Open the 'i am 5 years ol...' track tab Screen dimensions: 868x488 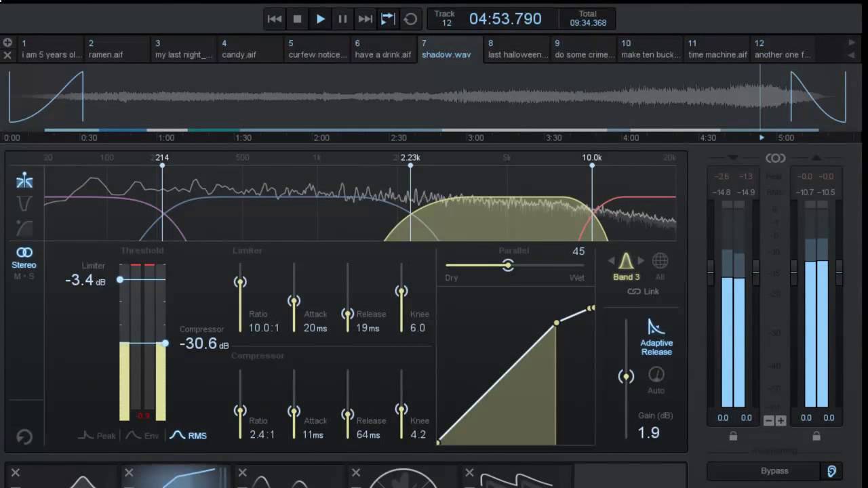(x=51, y=49)
